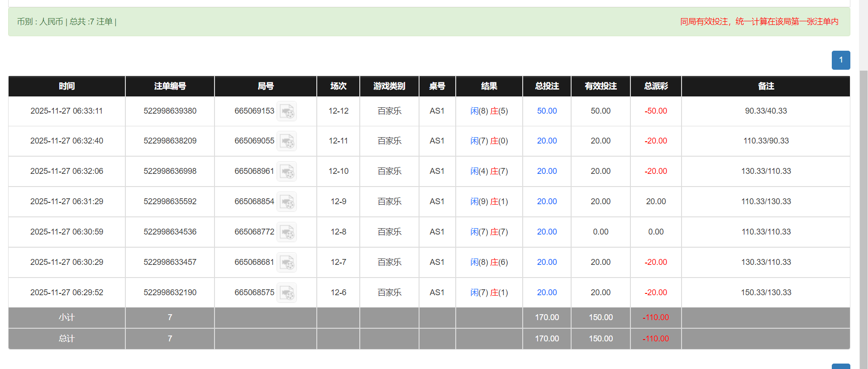
Task: Click timestamp 2025-11-27 06:30:29
Action: pos(67,262)
